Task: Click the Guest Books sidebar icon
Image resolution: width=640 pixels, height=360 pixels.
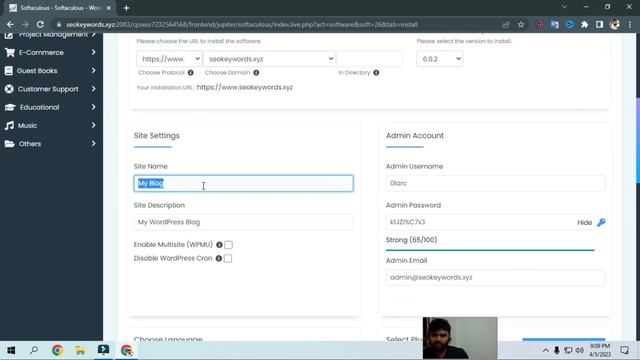Action: coord(9,71)
